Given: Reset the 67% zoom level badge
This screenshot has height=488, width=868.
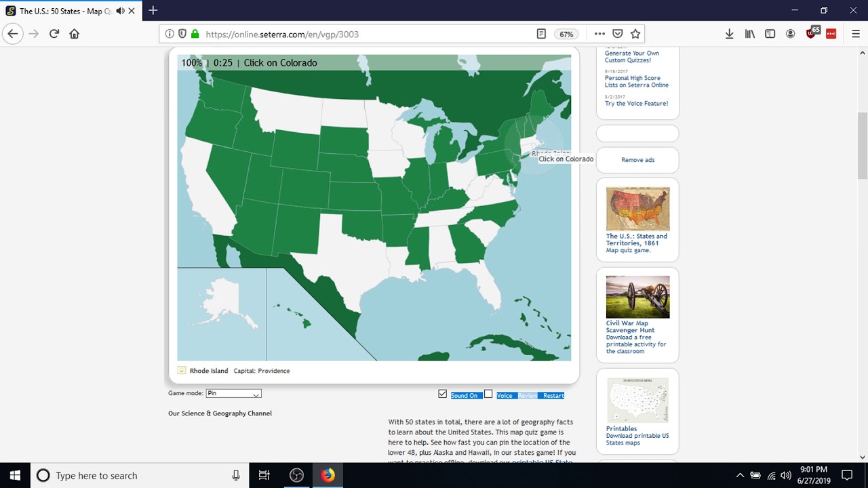Looking at the screenshot, I should tap(566, 34).
